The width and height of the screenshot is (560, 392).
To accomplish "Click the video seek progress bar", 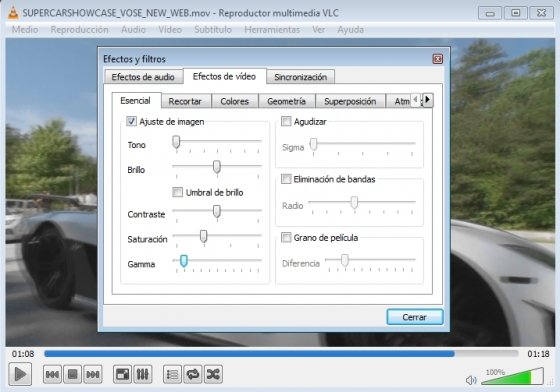I will tap(281, 354).
